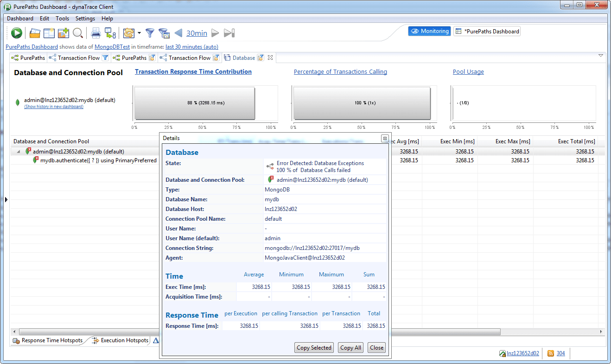Click the blue filter icon on Transaction Flow tab
This screenshot has width=611, height=364.
pos(105,58)
